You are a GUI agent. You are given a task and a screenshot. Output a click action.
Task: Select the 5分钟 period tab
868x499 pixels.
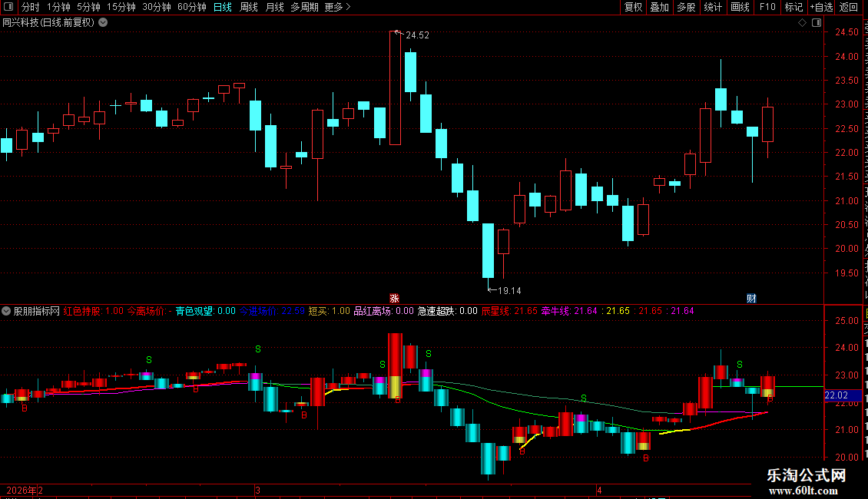tap(88, 7)
